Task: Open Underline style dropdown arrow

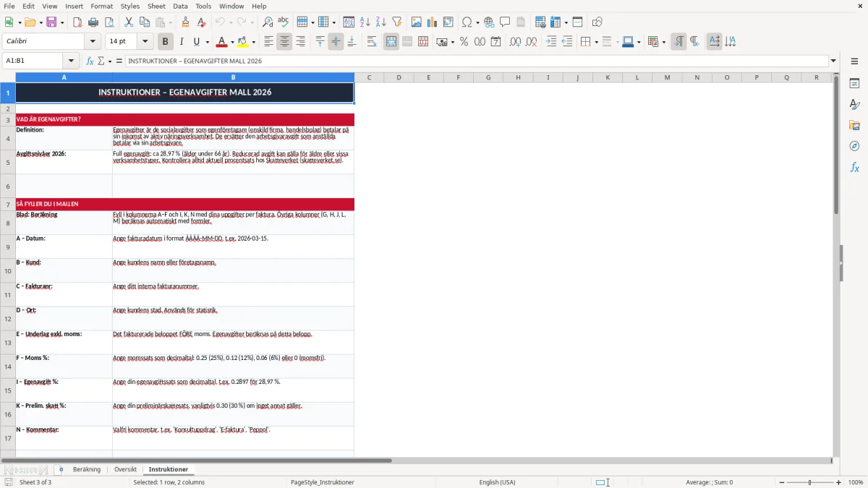Action: tap(207, 42)
